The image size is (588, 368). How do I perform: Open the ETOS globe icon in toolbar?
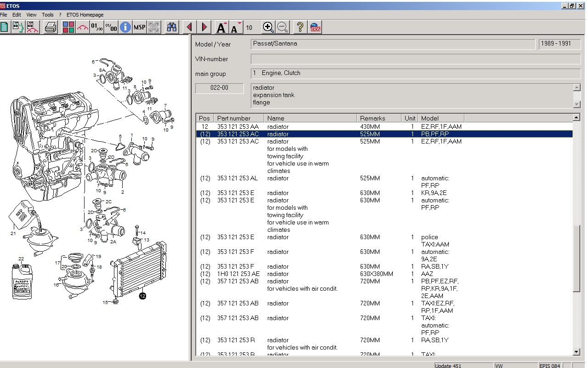click(315, 27)
